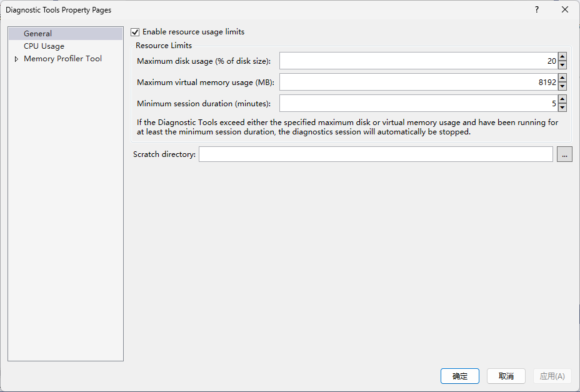The height and width of the screenshot is (392, 580).
Task: Click the Maximum virtual memory usage field
Action: [417, 83]
